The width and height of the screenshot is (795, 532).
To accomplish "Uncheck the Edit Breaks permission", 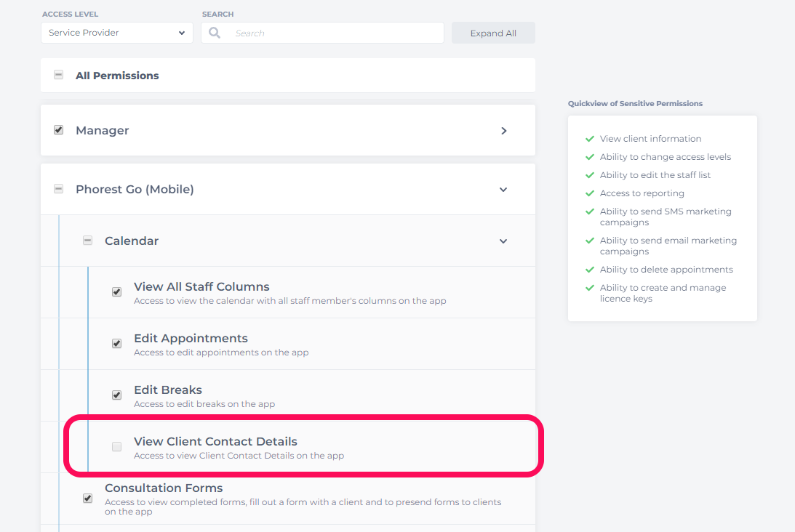I will [x=116, y=395].
